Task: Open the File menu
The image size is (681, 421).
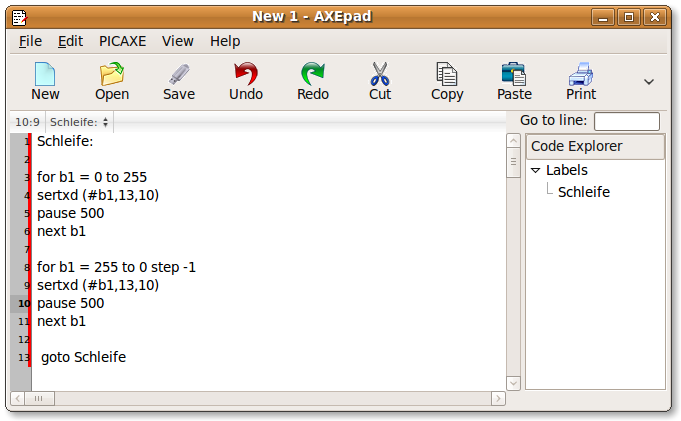Action: click(30, 41)
